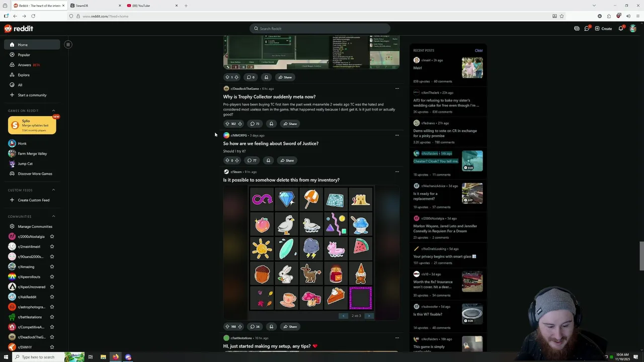Favorite r/Apexrollouts with the star
Image resolution: width=644 pixels, height=362 pixels.
click(x=52, y=277)
